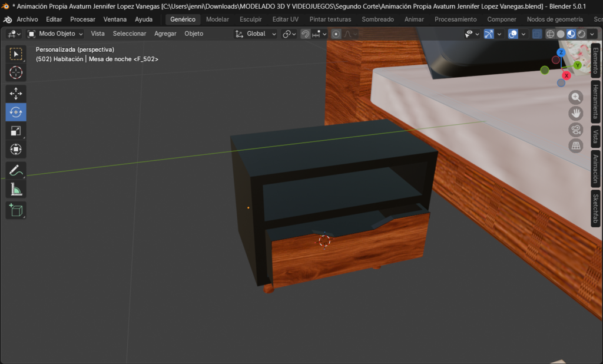
Task: Switch to material preview shading
Action: (571, 34)
